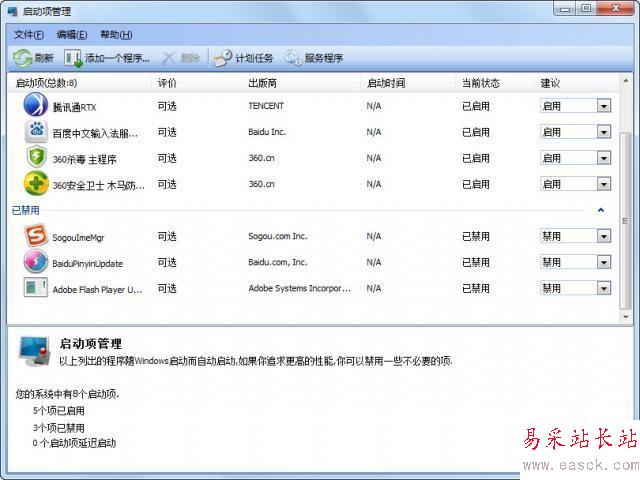Click the list scrollbar down arrow
The image size is (640, 480).
pos(626,317)
